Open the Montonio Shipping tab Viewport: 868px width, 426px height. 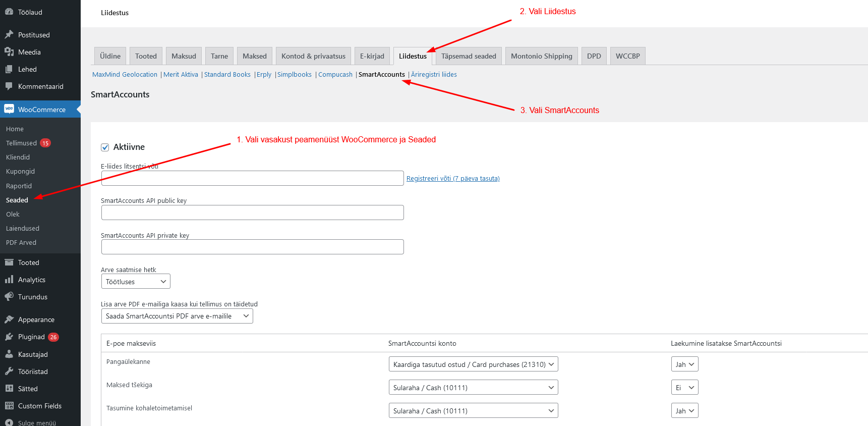[x=541, y=56]
